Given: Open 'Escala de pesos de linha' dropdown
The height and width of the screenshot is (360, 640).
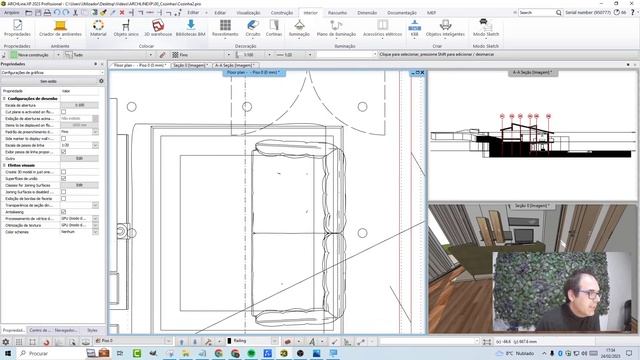Looking at the screenshot, I should [96, 145].
